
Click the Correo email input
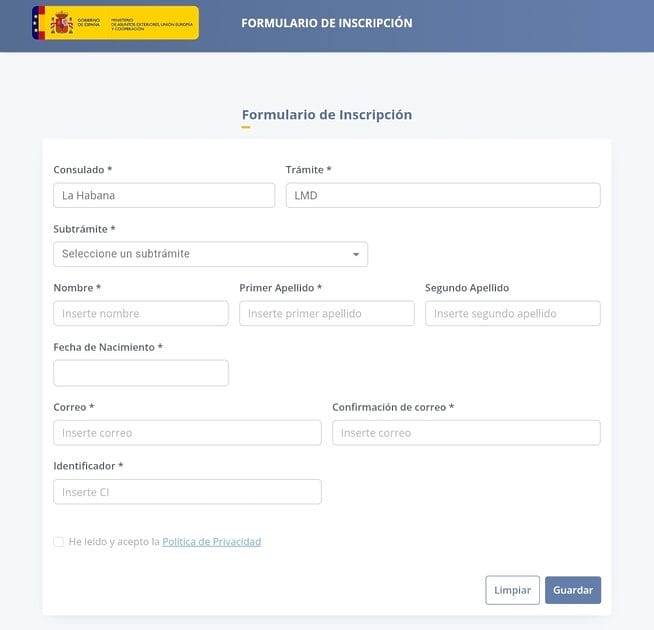point(187,433)
